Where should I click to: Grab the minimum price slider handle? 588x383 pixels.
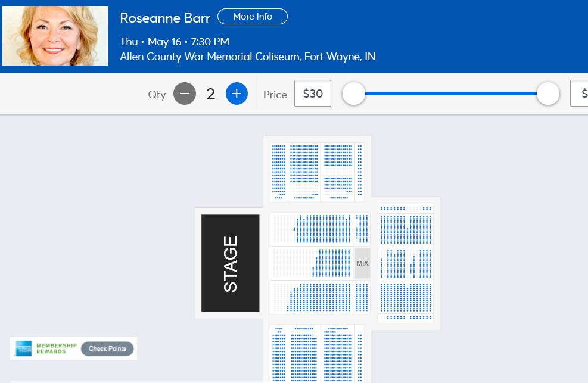coord(354,94)
